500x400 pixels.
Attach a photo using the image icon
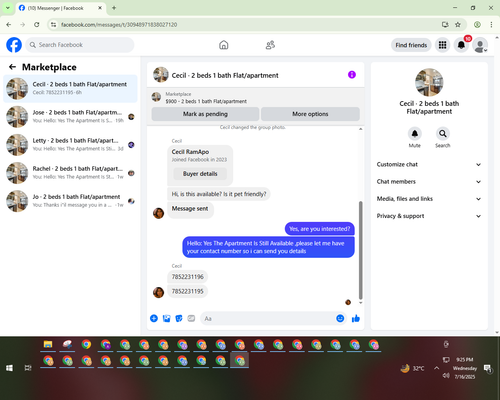(x=166, y=318)
